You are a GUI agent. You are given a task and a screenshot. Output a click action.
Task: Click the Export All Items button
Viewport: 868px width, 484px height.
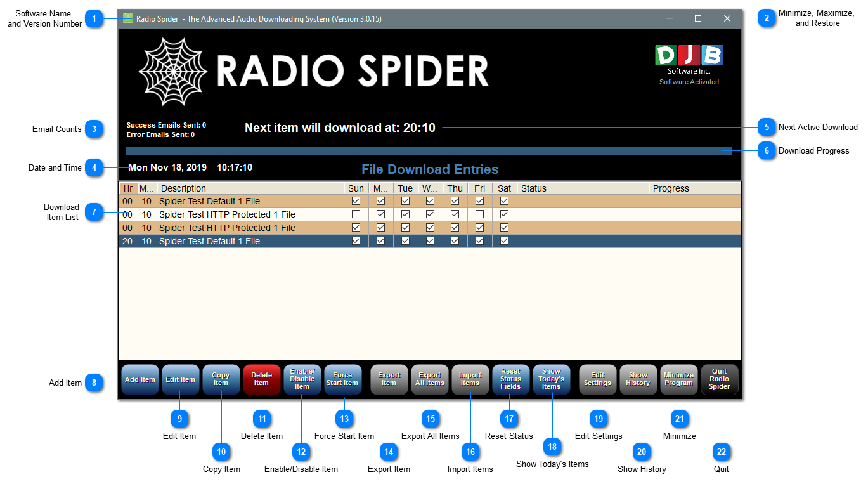pos(430,380)
